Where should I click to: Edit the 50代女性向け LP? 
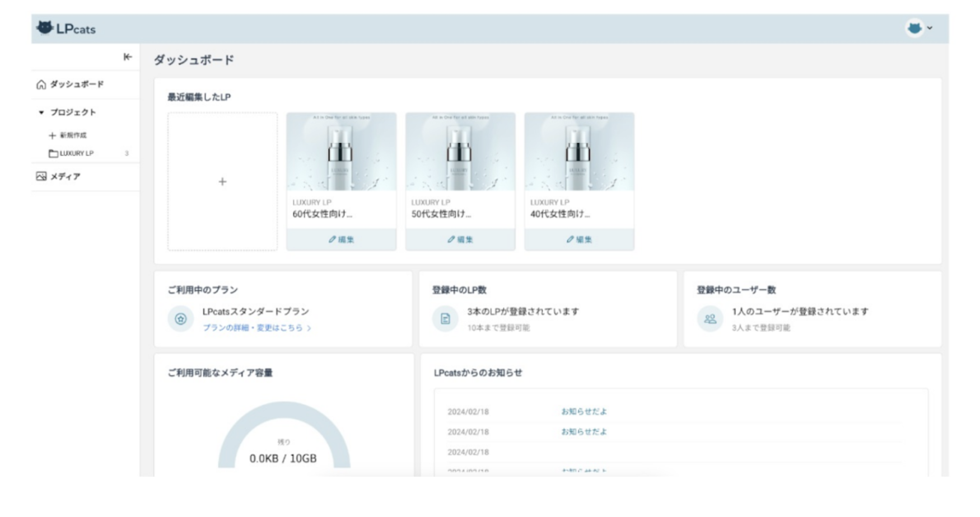point(460,239)
